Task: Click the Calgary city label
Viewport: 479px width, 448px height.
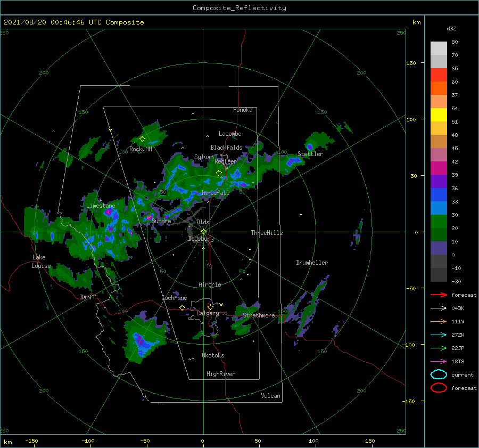Action: (x=208, y=313)
